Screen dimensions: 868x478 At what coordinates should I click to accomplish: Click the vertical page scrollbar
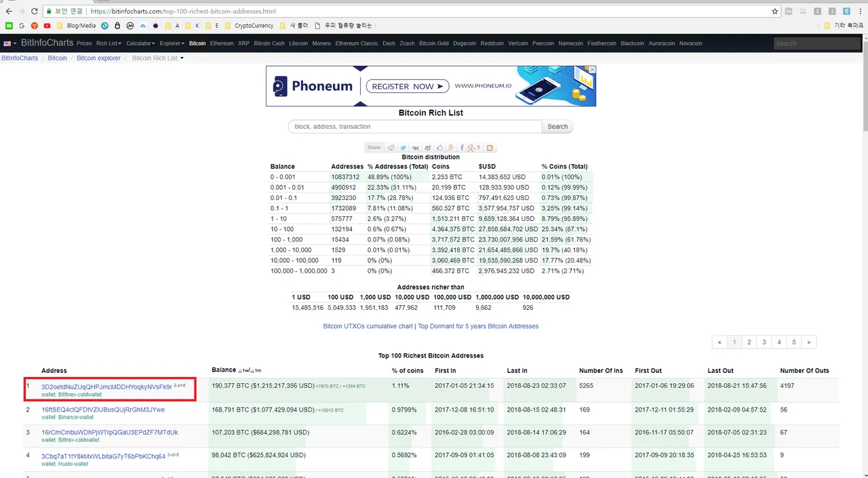[x=864, y=85]
